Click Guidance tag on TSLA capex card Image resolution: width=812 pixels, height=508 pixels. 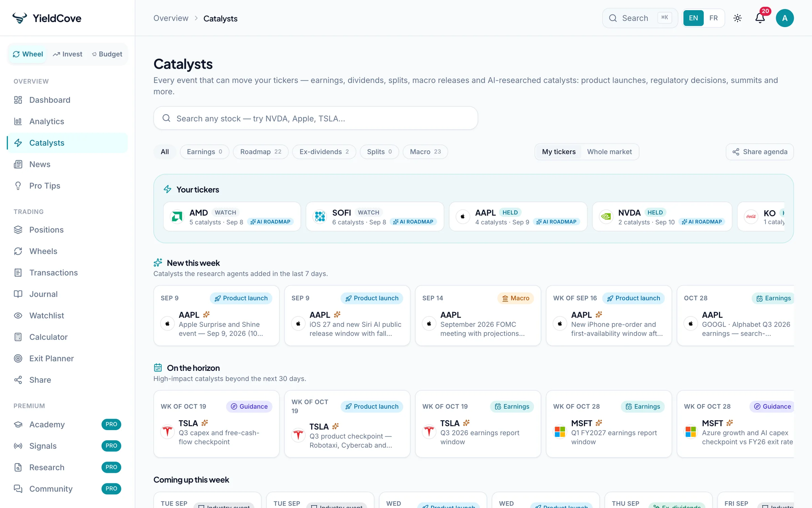click(249, 406)
